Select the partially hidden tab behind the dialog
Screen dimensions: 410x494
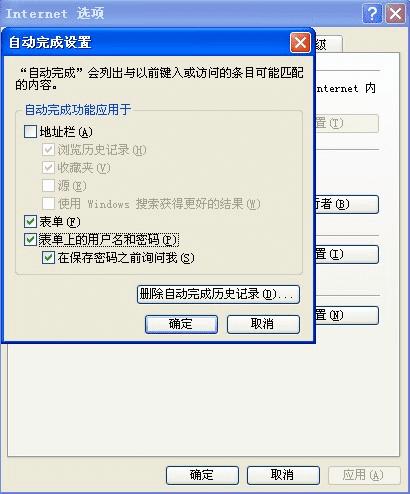(x=329, y=44)
